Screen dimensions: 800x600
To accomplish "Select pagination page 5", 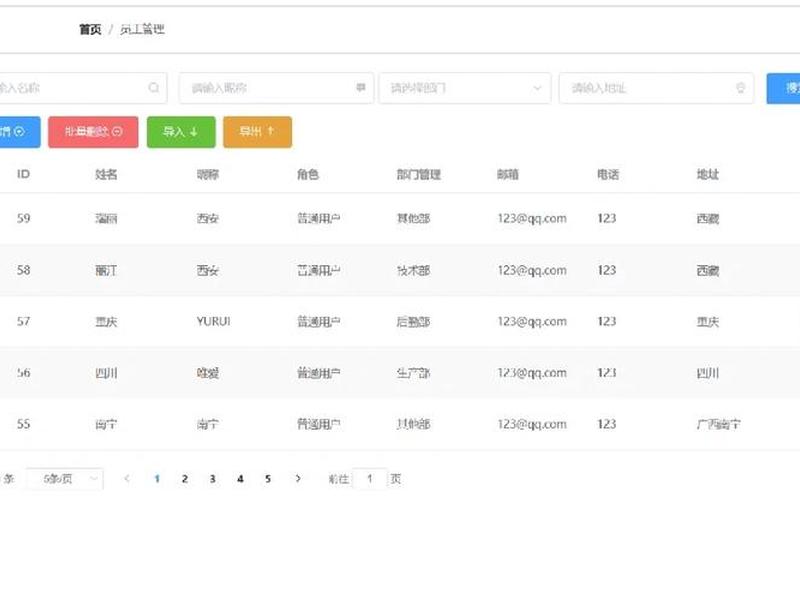I will (x=268, y=479).
